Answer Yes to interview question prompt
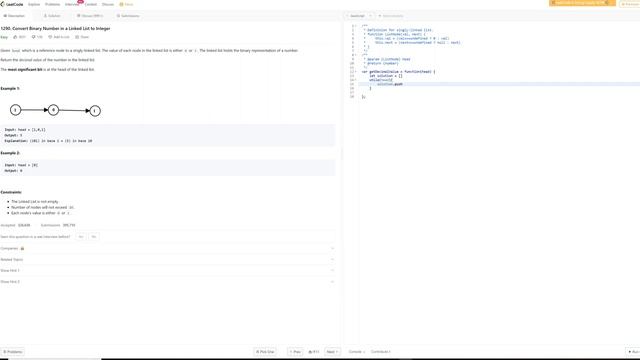The image size is (640, 360). tap(81, 237)
